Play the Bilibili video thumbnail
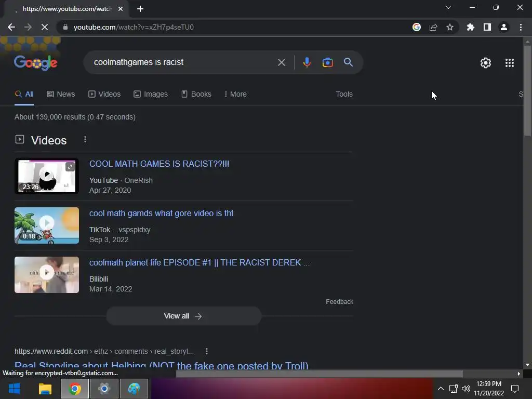This screenshot has width=532, height=399. tap(47, 275)
